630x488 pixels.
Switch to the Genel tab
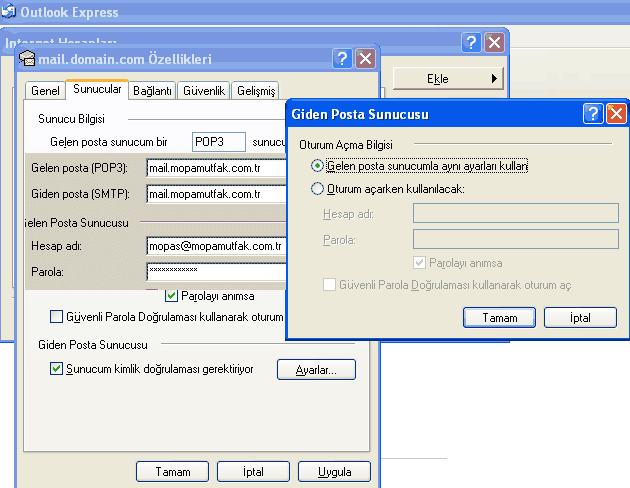click(45, 91)
